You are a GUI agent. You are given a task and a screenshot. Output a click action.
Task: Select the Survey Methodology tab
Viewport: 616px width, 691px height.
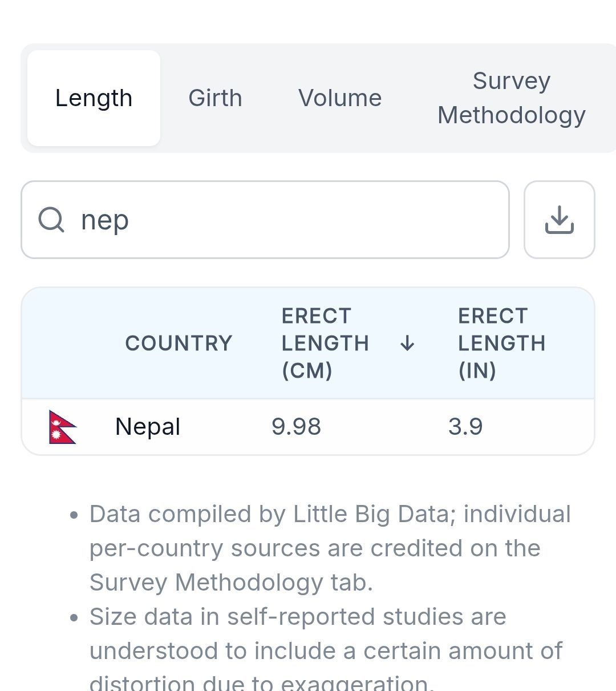[x=511, y=98]
